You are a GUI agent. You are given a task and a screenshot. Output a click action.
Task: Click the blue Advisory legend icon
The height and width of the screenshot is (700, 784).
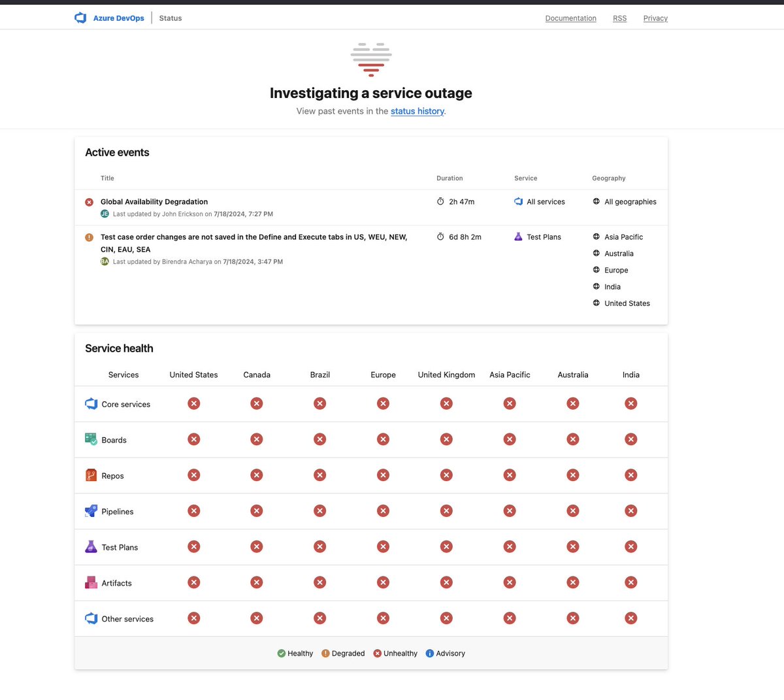pyautogui.click(x=430, y=653)
